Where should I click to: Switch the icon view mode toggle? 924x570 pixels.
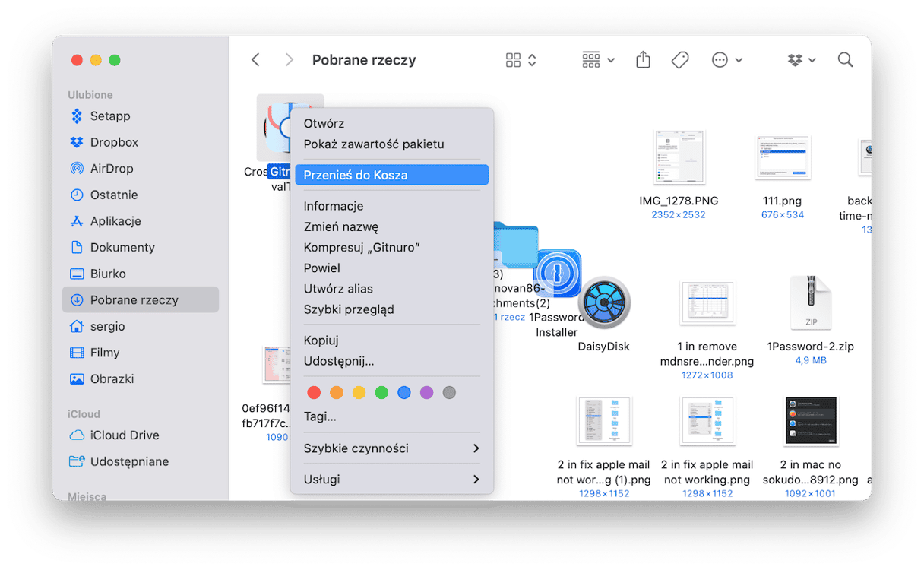[521, 60]
